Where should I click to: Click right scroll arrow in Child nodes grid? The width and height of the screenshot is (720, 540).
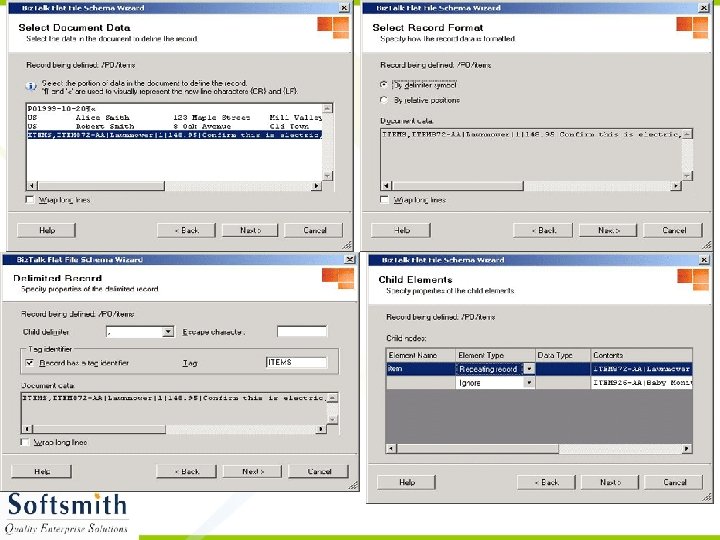point(687,448)
